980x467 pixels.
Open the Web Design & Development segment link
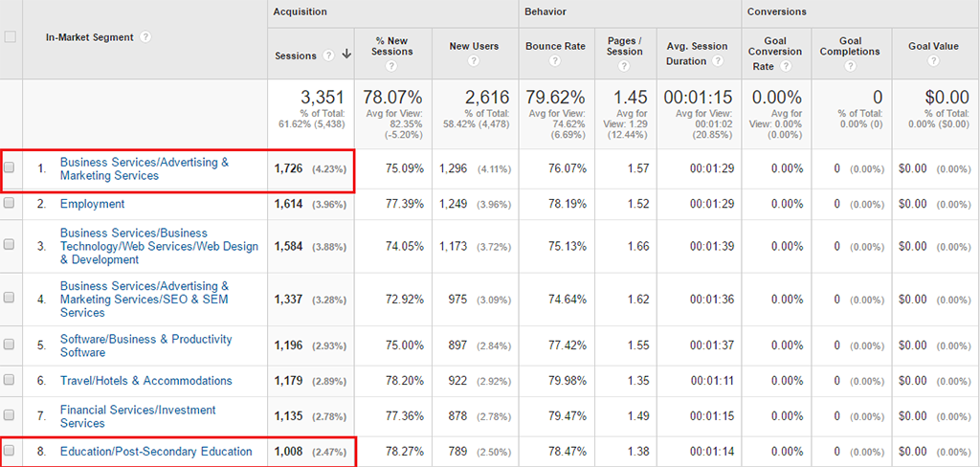point(159,246)
